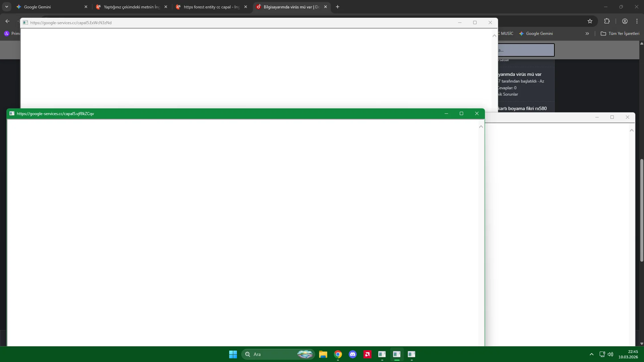The height and width of the screenshot is (362, 644).
Task: Open the Chrome extensions puzzle icon
Action: 607,21
